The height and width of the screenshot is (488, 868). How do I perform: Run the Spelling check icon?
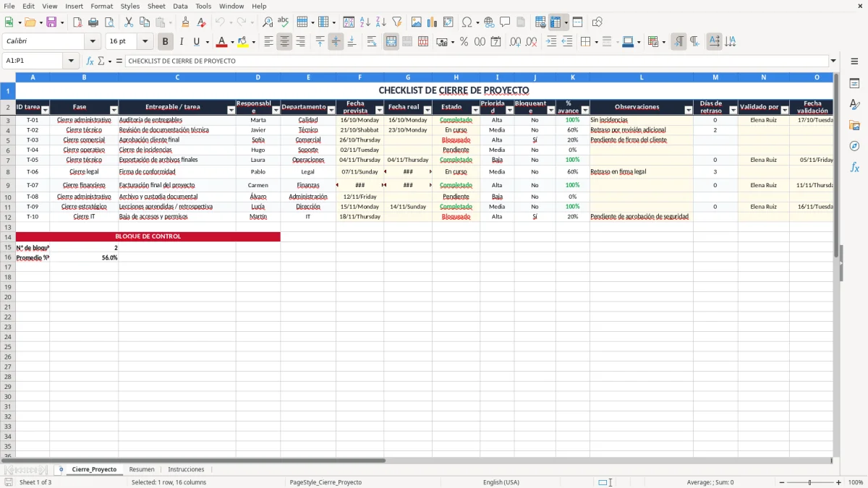click(x=284, y=22)
